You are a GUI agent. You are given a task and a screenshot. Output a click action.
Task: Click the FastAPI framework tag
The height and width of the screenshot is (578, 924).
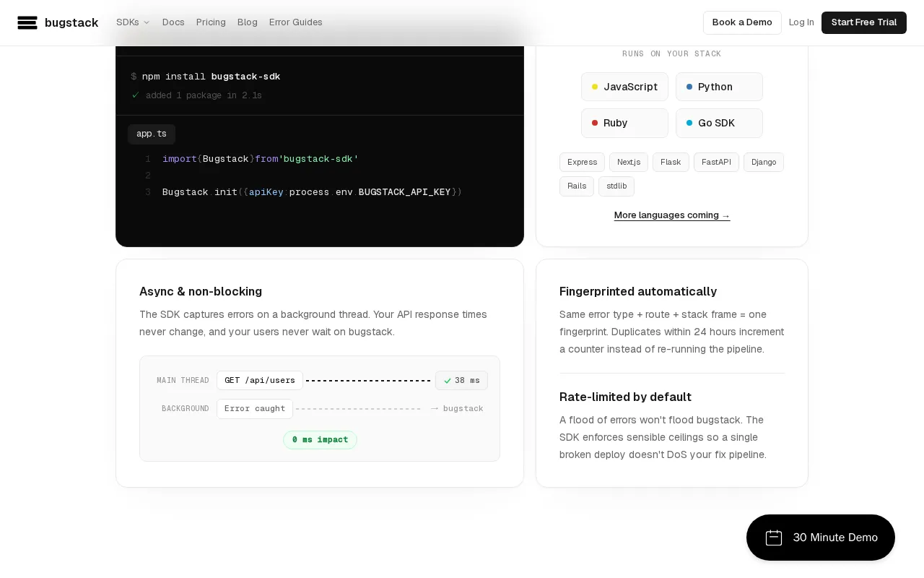pyautogui.click(x=716, y=162)
